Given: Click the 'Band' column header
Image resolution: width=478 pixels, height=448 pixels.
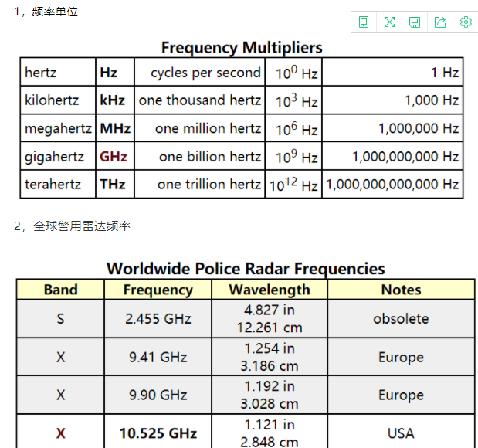Looking at the screenshot, I should [x=60, y=290].
